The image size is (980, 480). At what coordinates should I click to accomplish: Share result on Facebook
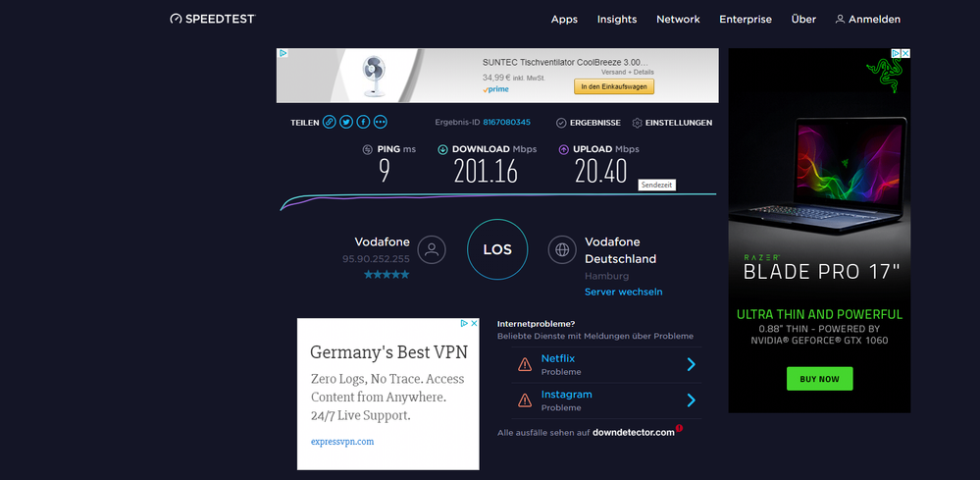(x=363, y=122)
